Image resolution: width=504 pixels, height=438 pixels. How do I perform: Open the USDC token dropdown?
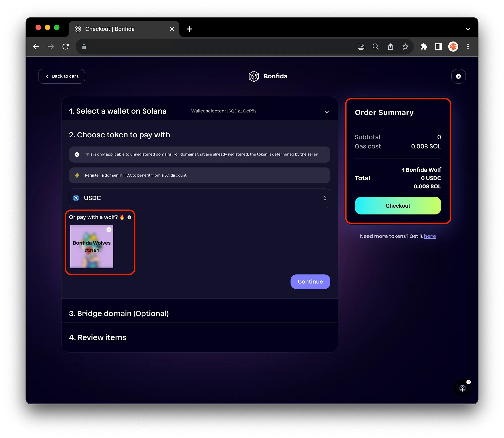[200, 198]
